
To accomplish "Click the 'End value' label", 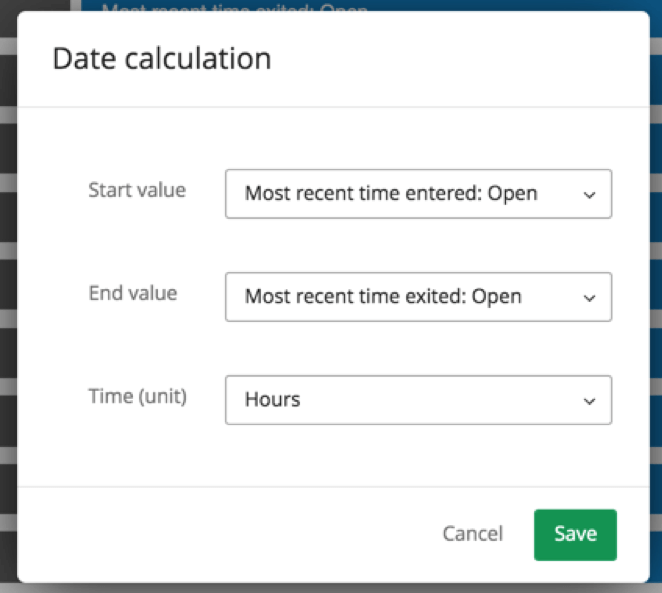I will [x=133, y=293].
